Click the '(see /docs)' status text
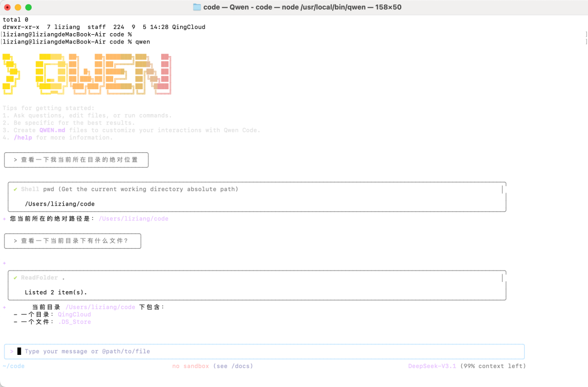This screenshot has height=387, width=588. pyautogui.click(x=233, y=366)
